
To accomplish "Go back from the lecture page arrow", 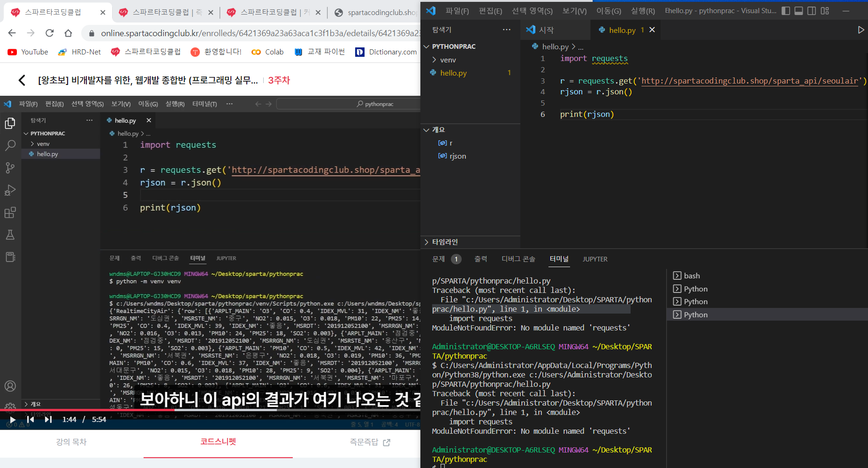I will tap(22, 80).
